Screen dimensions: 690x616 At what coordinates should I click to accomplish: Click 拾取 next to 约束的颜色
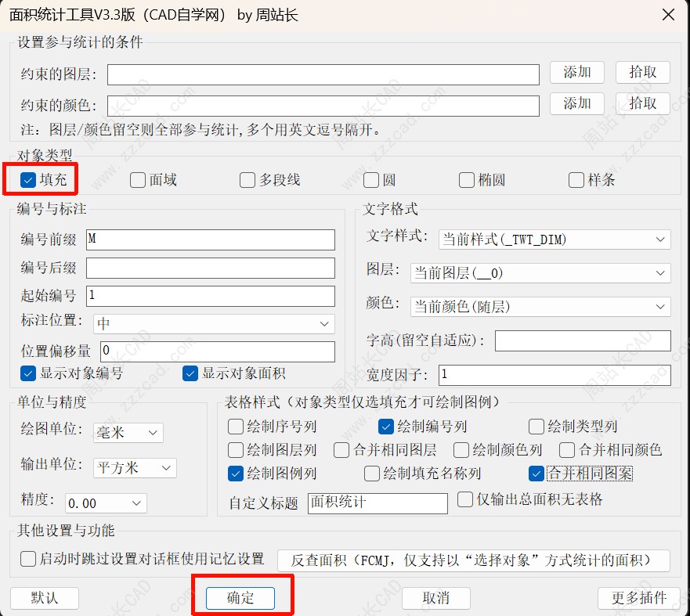pos(642,103)
